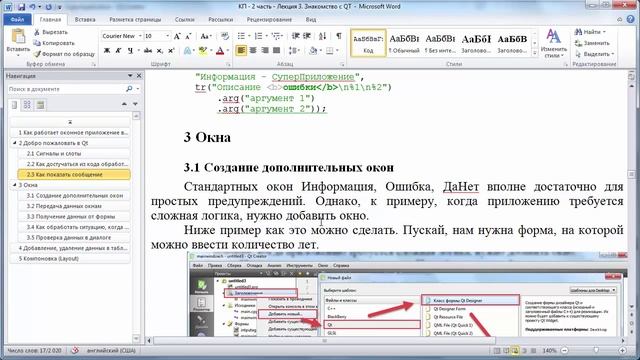Open the Рассылки ribbon tab
The height and width of the screenshot is (360, 640).
click(x=220, y=19)
